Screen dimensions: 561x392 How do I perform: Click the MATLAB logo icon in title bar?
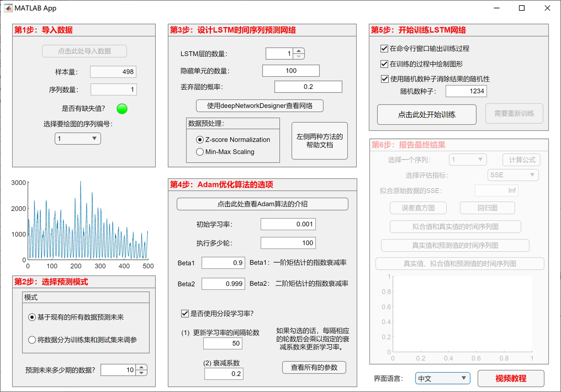click(8, 8)
